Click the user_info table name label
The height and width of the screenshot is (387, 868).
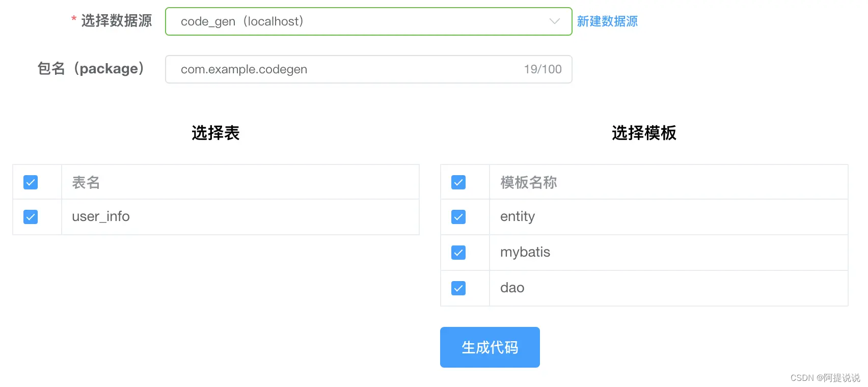[100, 217]
